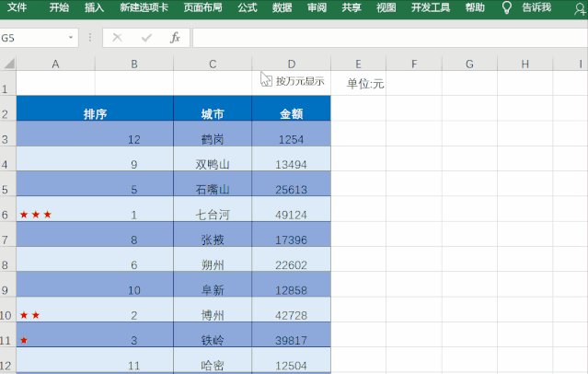Open the 开发工具 tab
This screenshot has height=374, width=588.
pyautogui.click(x=431, y=7)
